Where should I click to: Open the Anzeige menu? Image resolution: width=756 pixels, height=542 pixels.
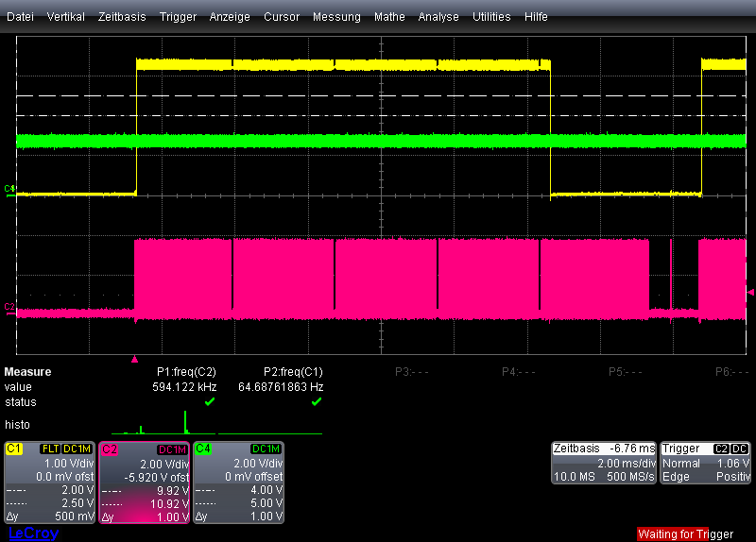[230, 17]
